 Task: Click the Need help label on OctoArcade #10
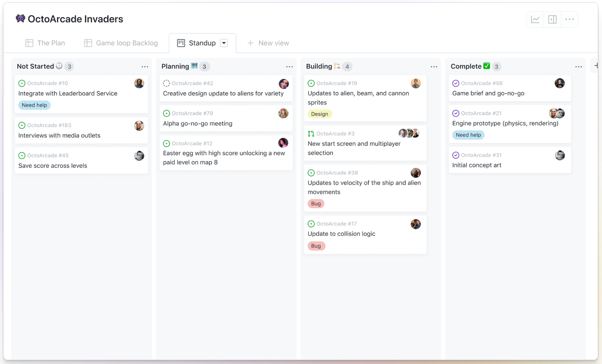pyautogui.click(x=34, y=105)
